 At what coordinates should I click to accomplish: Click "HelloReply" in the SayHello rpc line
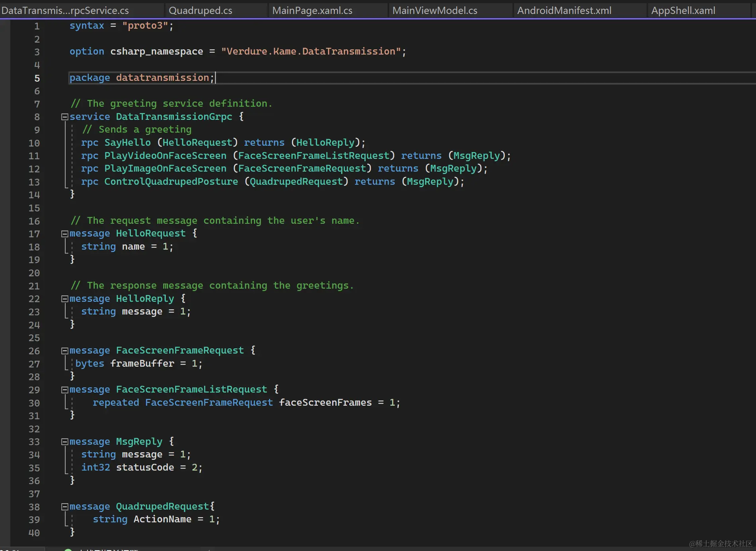click(x=325, y=143)
